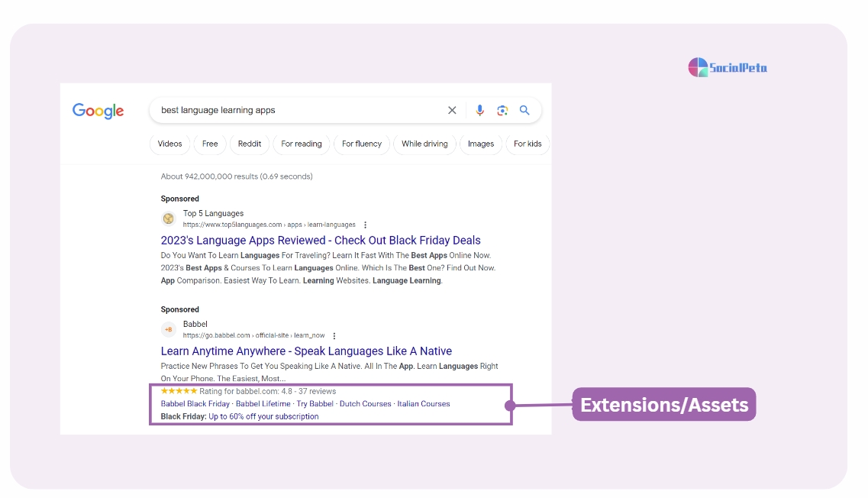Screen dimensions: 868x498
Task: Select the Free filter chip
Action: point(210,144)
